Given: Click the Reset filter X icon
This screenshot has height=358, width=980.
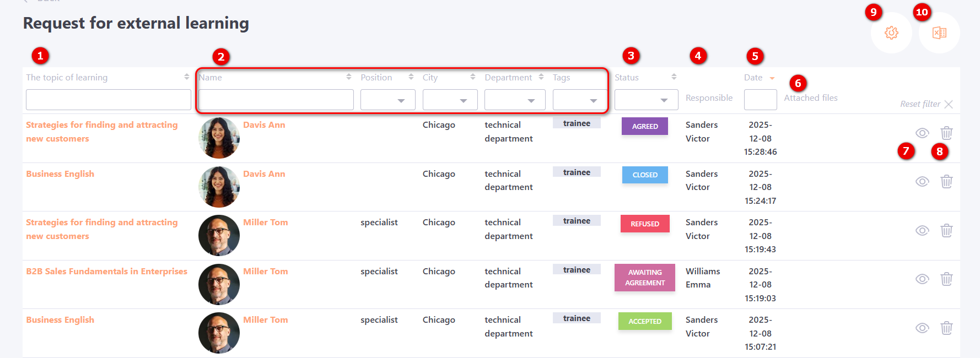Looking at the screenshot, I should pyautogui.click(x=948, y=104).
